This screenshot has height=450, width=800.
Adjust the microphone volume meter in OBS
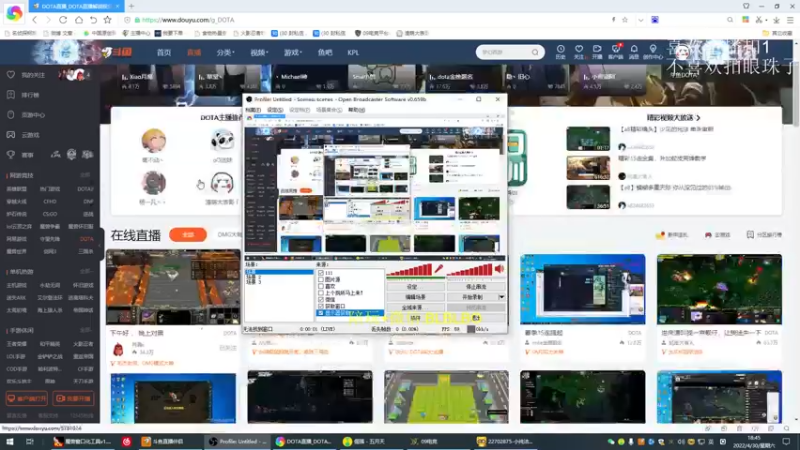(410, 271)
